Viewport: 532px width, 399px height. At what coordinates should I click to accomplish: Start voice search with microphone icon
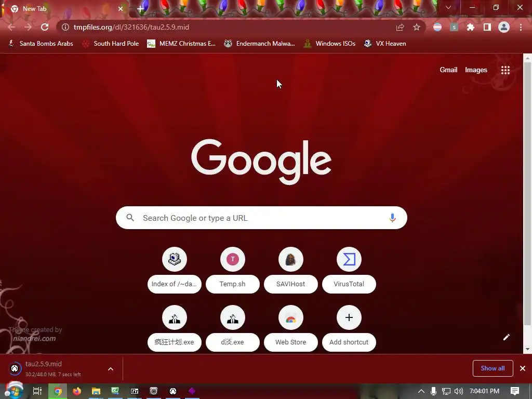pyautogui.click(x=392, y=218)
